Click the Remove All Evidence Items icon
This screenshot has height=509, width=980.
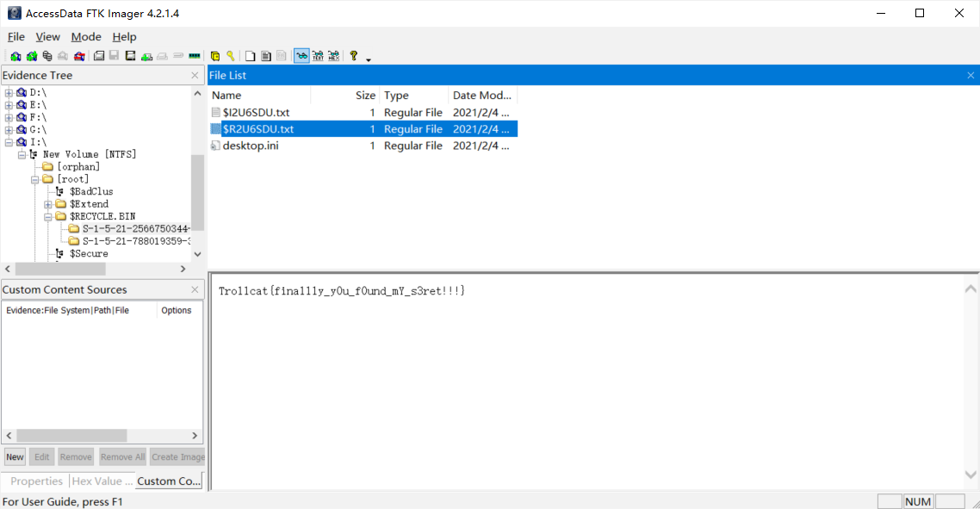click(x=79, y=56)
